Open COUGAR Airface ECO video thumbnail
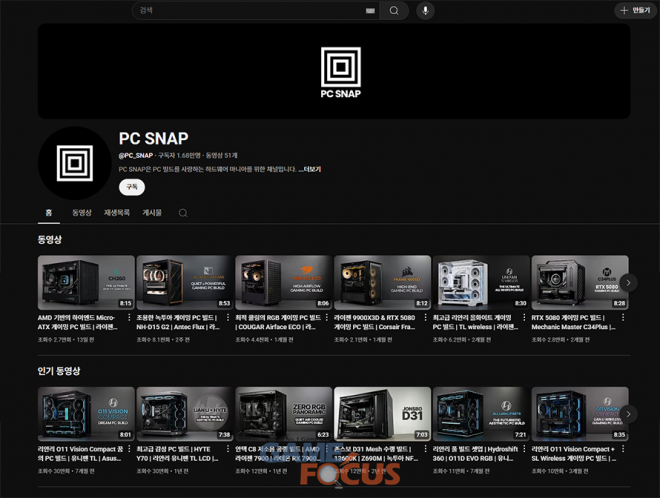Image resolution: width=660 pixels, height=498 pixels. [284, 282]
